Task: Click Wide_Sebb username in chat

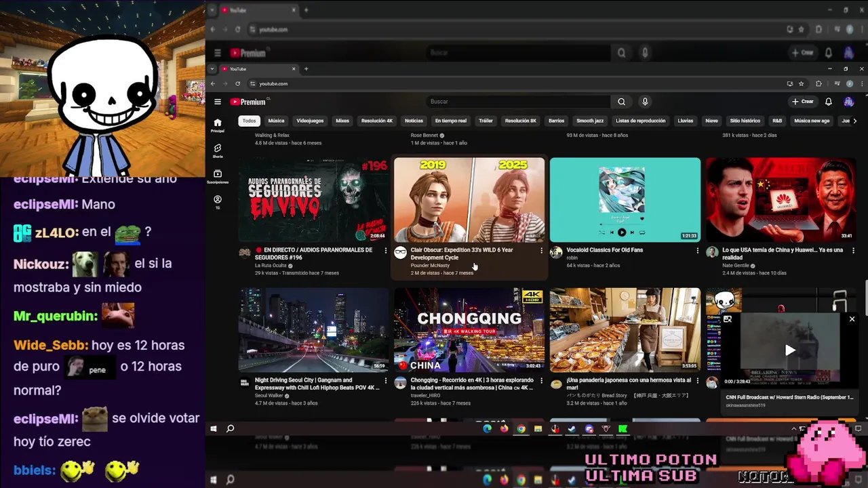Action: [x=51, y=345]
